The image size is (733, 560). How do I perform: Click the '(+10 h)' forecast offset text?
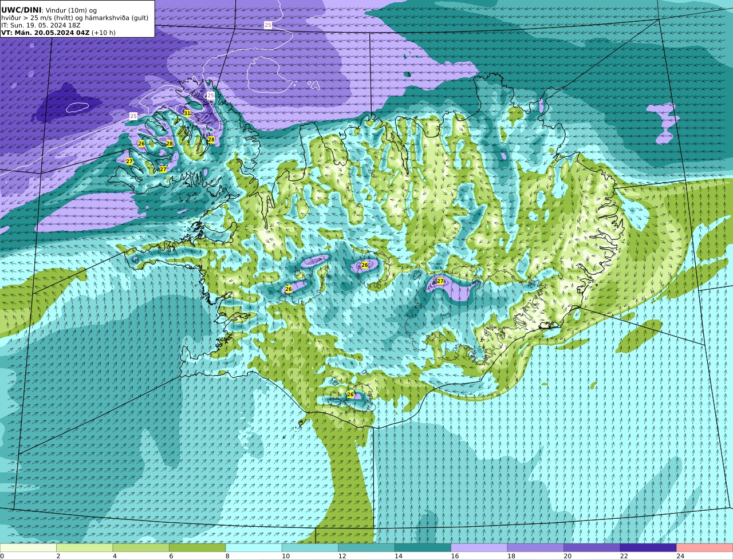tap(104, 33)
